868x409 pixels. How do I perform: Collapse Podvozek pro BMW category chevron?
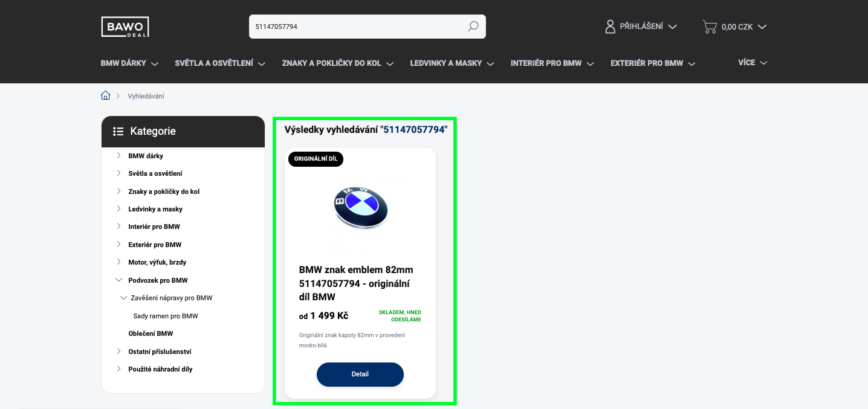[x=119, y=280]
